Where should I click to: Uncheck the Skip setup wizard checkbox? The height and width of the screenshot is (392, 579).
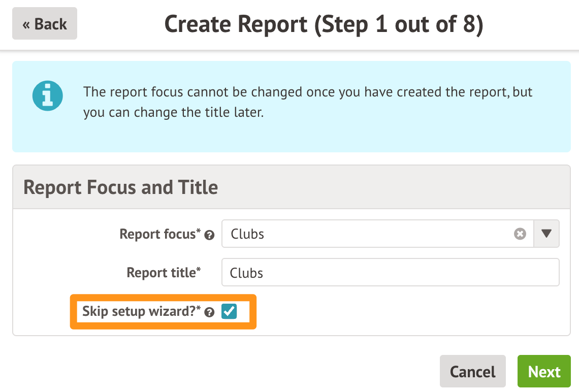[x=229, y=311]
